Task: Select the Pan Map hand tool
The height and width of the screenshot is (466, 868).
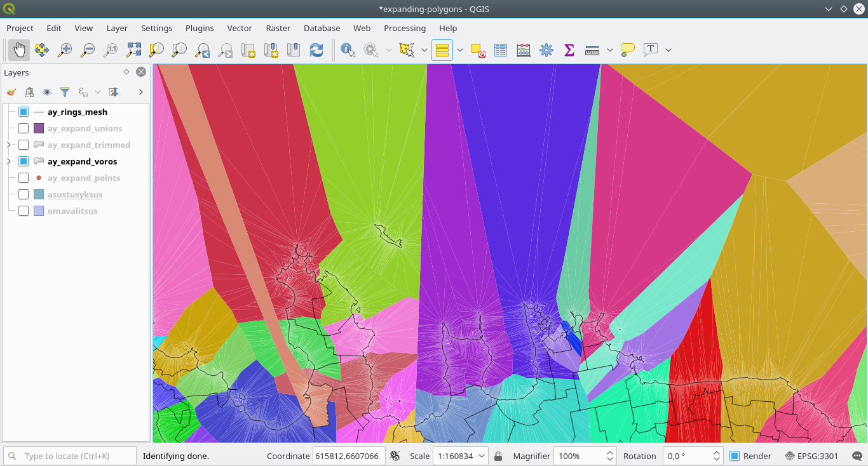Action: [19, 50]
